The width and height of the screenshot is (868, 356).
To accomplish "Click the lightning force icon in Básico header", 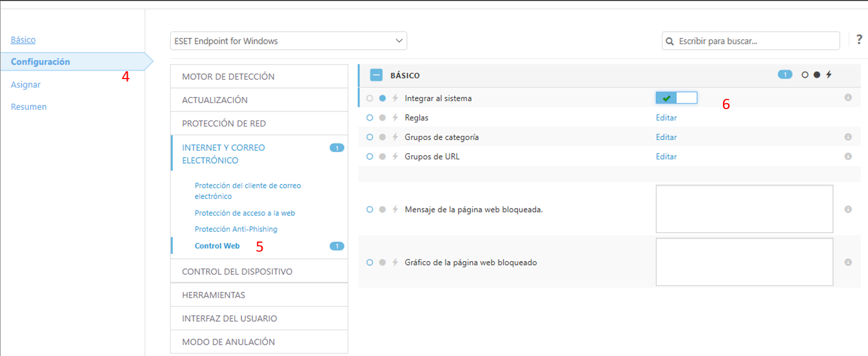I will (829, 75).
